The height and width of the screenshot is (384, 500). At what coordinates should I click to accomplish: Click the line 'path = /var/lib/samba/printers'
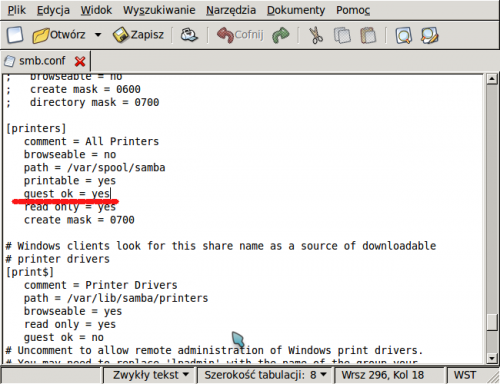pyautogui.click(x=116, y=298)
